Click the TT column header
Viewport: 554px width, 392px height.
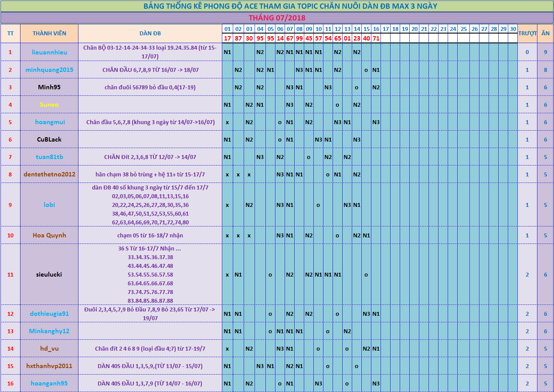(10, 34)
